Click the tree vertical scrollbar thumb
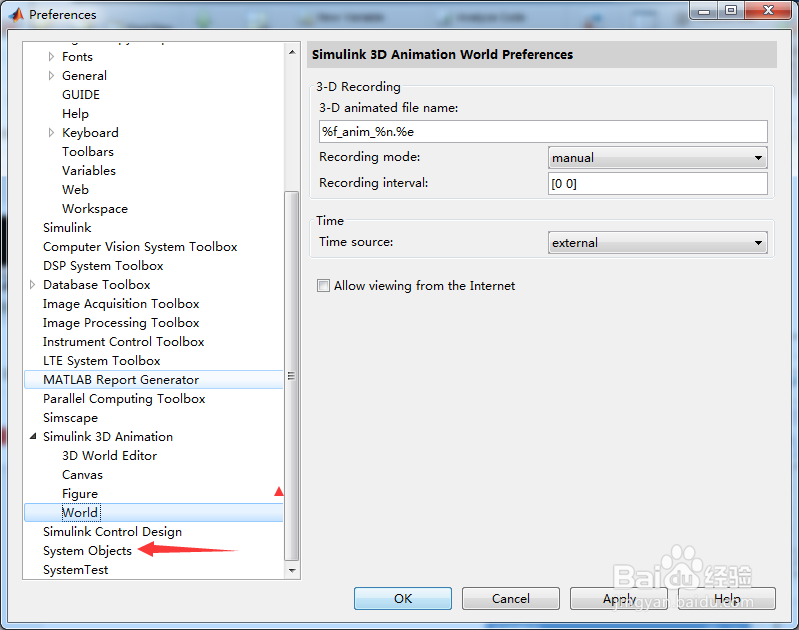Viewport: 799px width, 630px height. 292,376
